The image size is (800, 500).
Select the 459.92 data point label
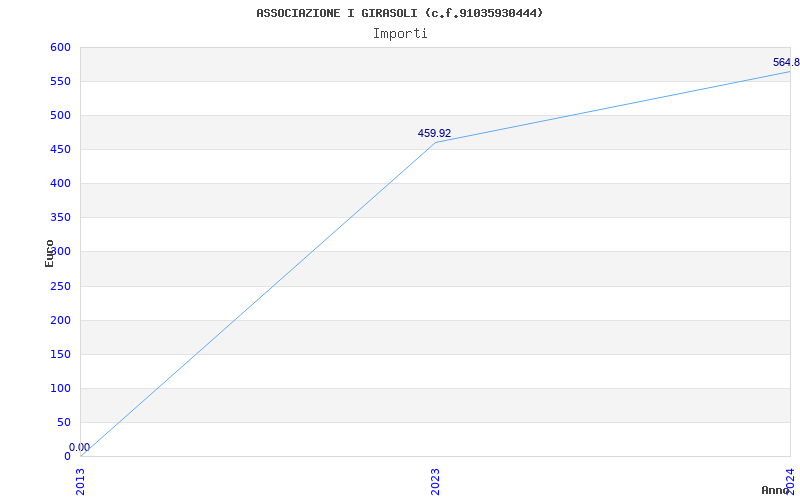point(434,133)
